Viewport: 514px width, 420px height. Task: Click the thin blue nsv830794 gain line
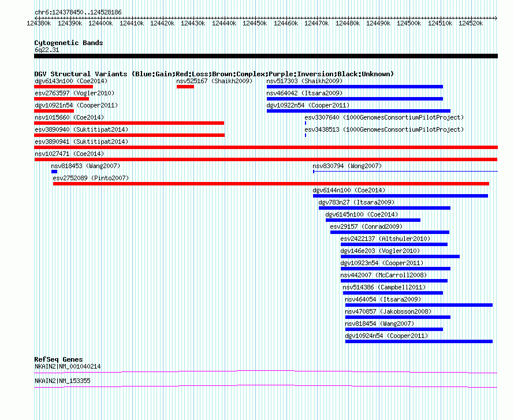tap(405, 172)
